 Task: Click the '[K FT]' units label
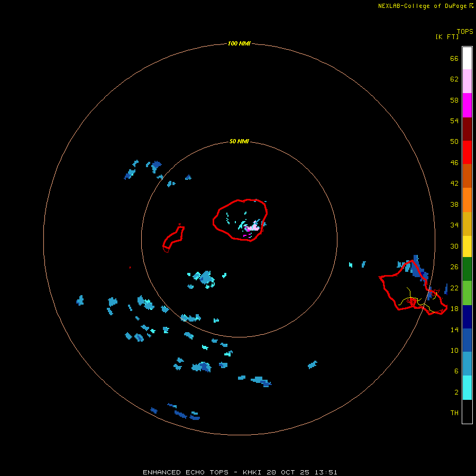(447, 36)
